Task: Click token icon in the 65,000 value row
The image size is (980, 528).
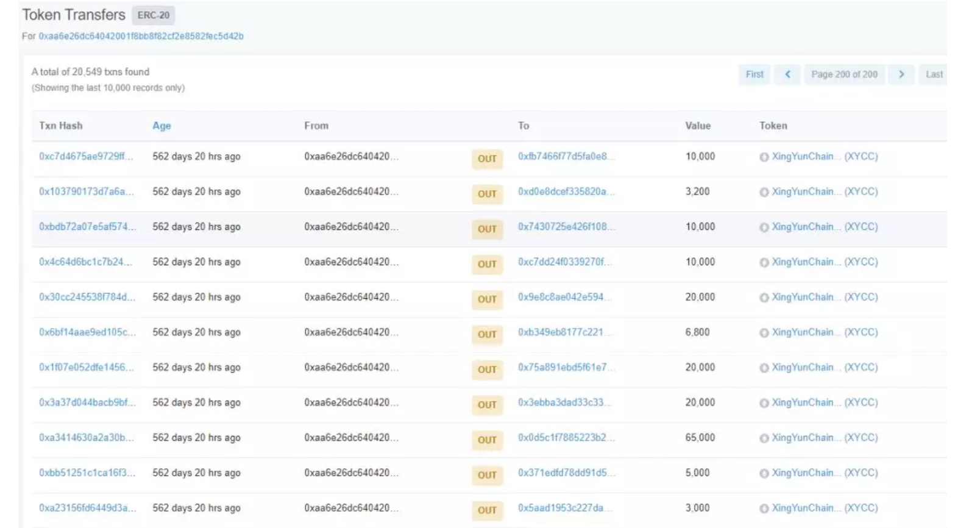Action: point(764,439)
